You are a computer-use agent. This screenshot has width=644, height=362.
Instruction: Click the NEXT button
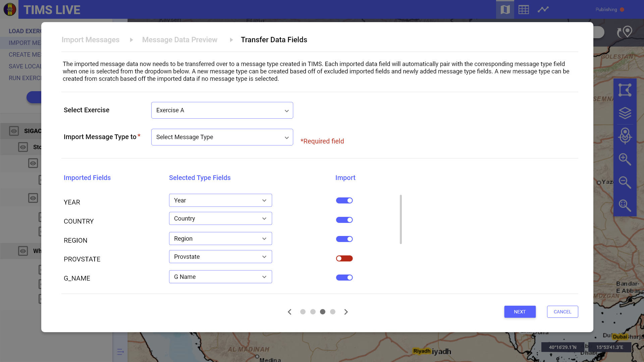[520, 312]
